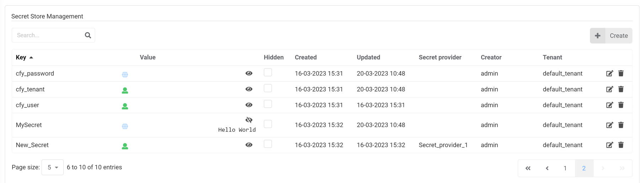This screenshot has height=183, width=644.
Task: Click the search magnifier icon
Action: [88, 35]
